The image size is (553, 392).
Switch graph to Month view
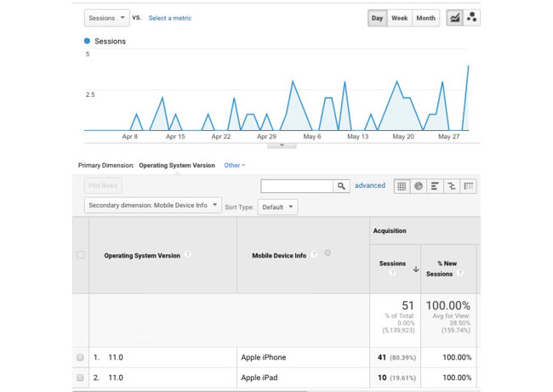click(x=425, y=18)
